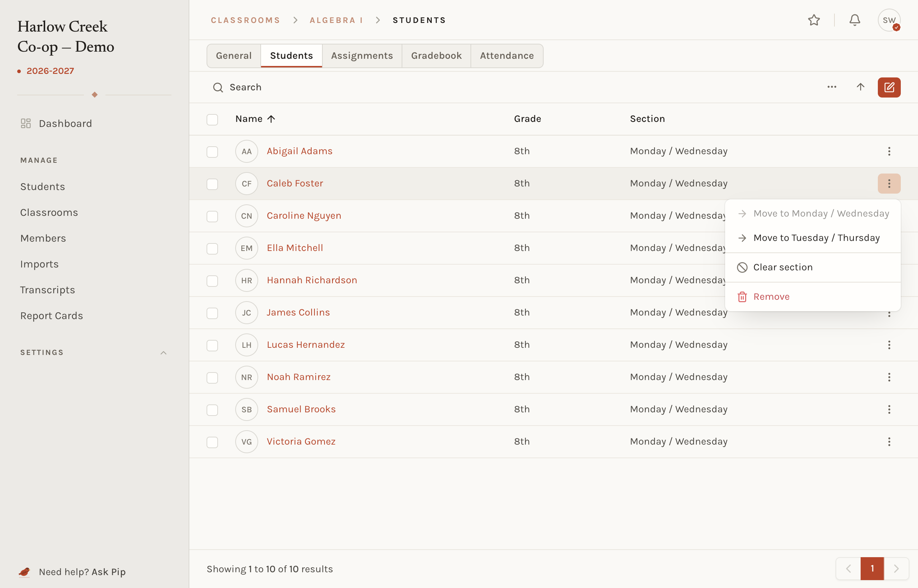Click the Dashboard grid icon
The height and width of the screenshot is (588, 918).
[25, 123]
